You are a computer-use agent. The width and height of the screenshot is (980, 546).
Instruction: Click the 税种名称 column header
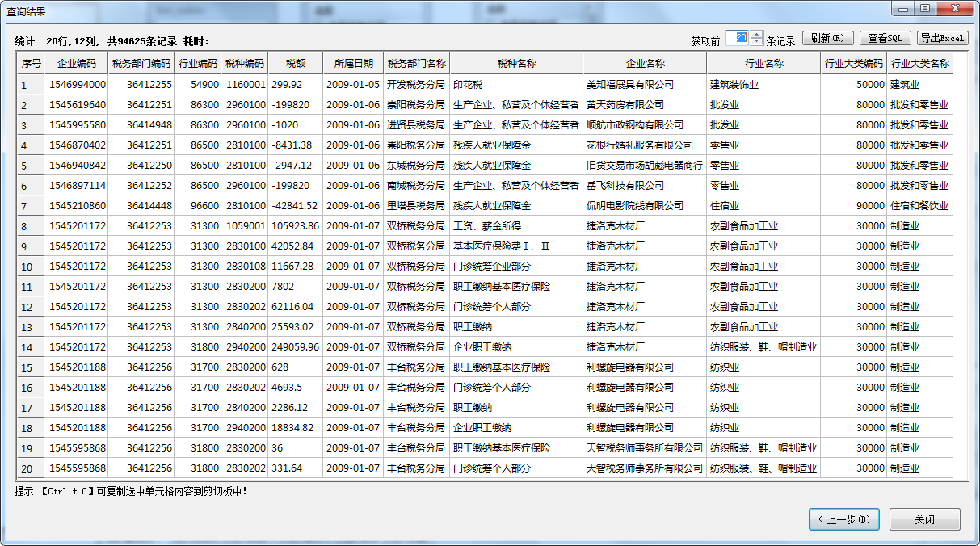516,64
